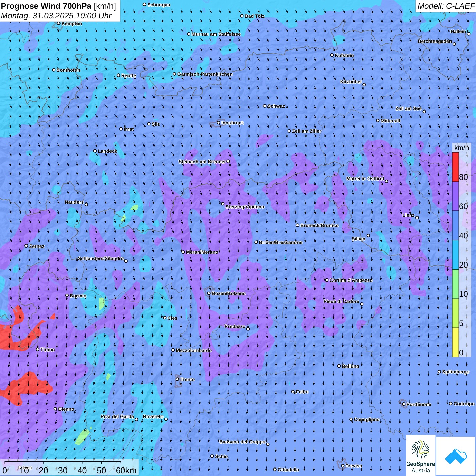Select the Lienz city marker dot

417,218
